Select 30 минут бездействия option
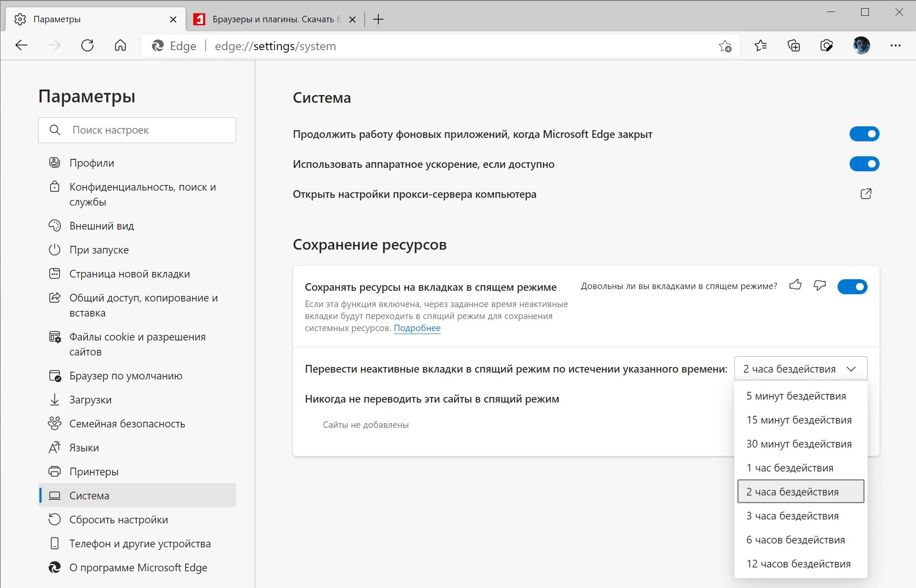Image resolution: width=916 pixels, height=588 pixels. click(x=800, y=444)
